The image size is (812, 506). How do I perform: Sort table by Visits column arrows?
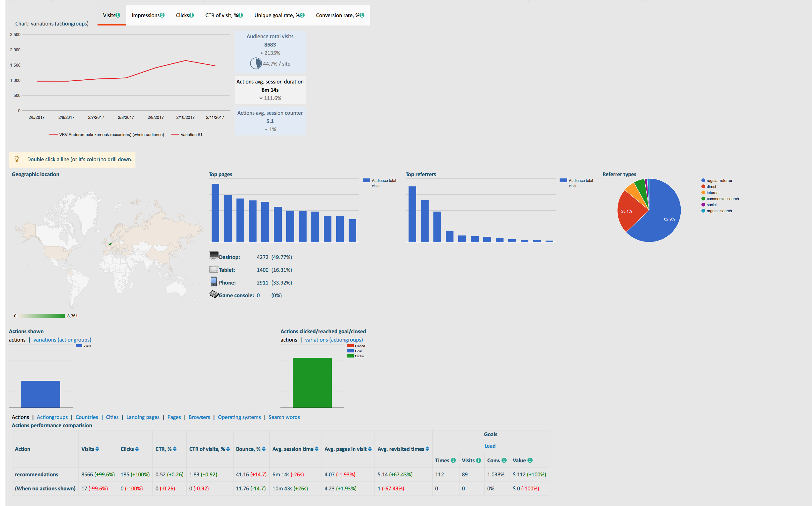[x=98, y=449]
